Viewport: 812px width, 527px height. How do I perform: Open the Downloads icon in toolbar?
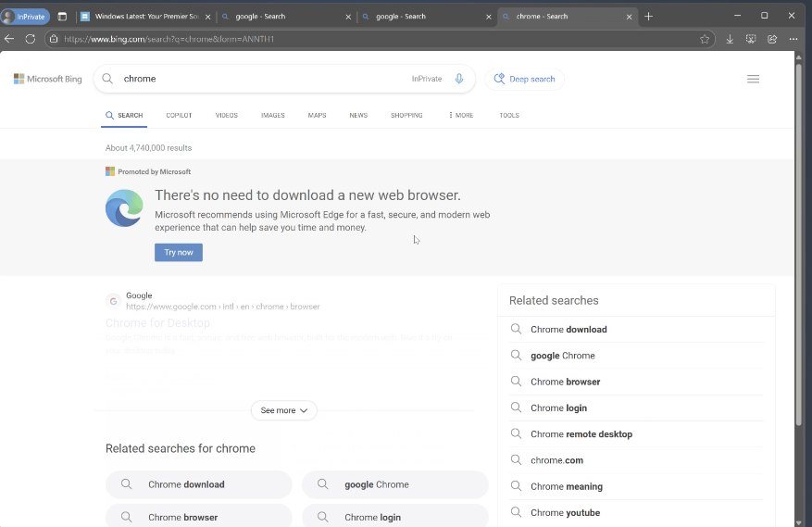[x=730, y=39]
